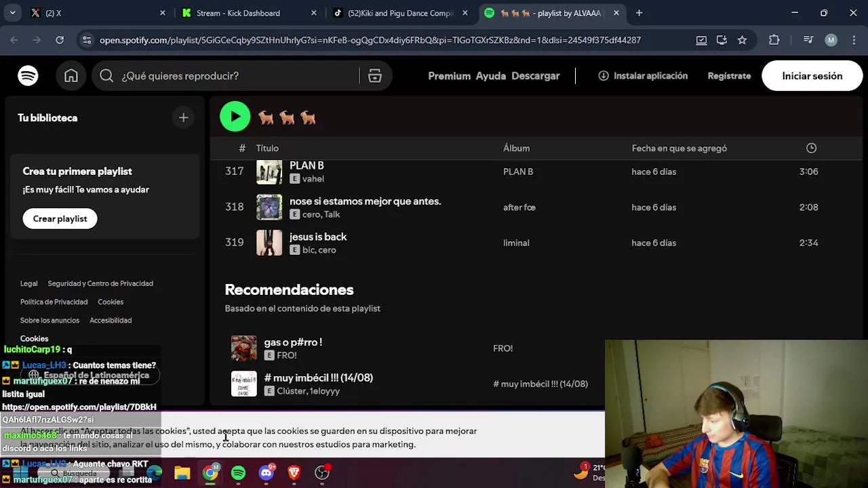Click the install application download icon
This screenshot has width=868, height=488.
click(604, 76)
